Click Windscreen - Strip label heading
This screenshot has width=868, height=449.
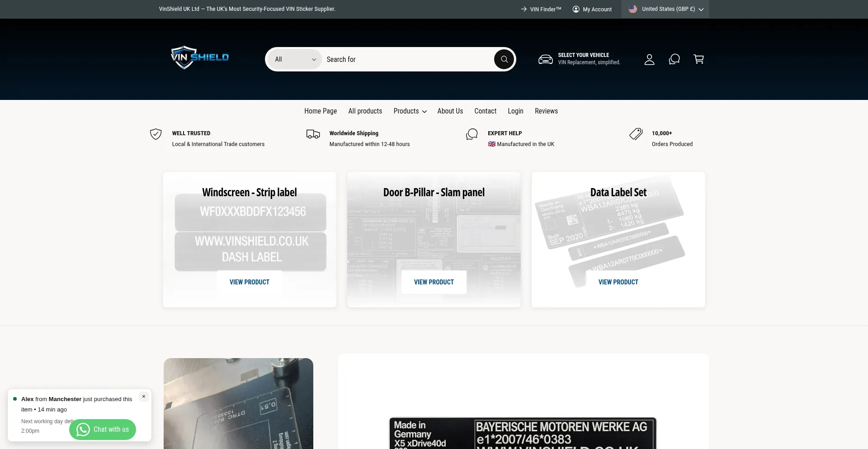pos(250,193)
